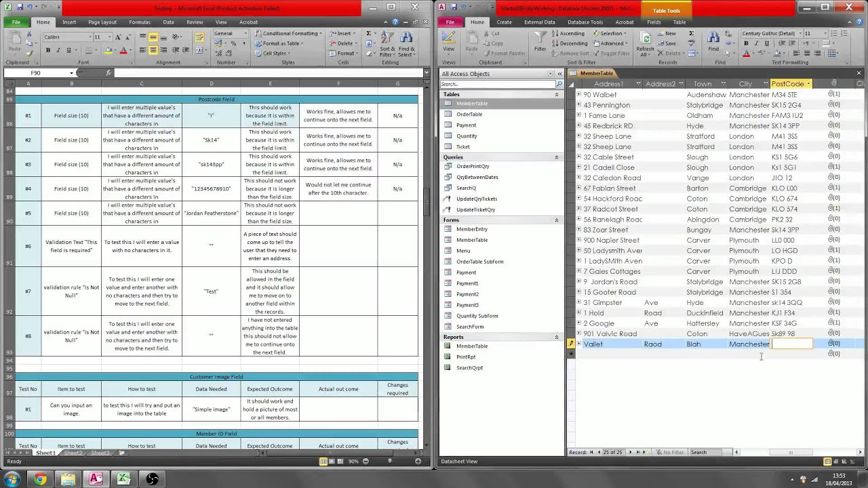Click Excel's zoom slider in status bar

(x=389, y=462)
